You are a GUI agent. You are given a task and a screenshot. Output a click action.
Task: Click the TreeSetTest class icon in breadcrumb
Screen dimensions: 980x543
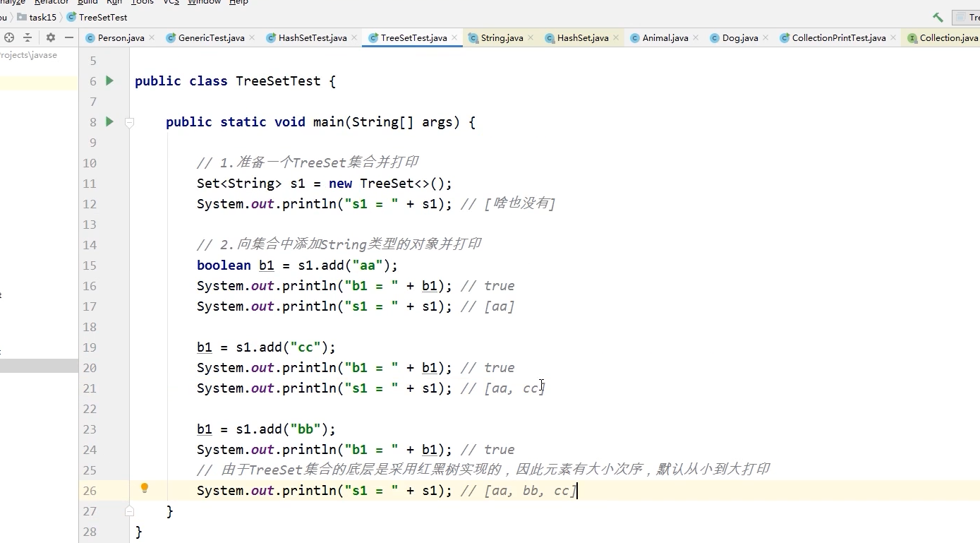point(71,17)
